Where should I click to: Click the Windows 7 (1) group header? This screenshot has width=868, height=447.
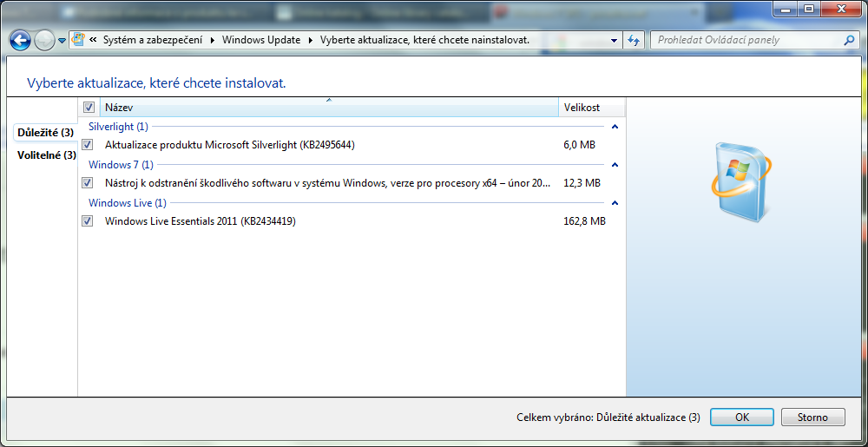pos(121,164)
